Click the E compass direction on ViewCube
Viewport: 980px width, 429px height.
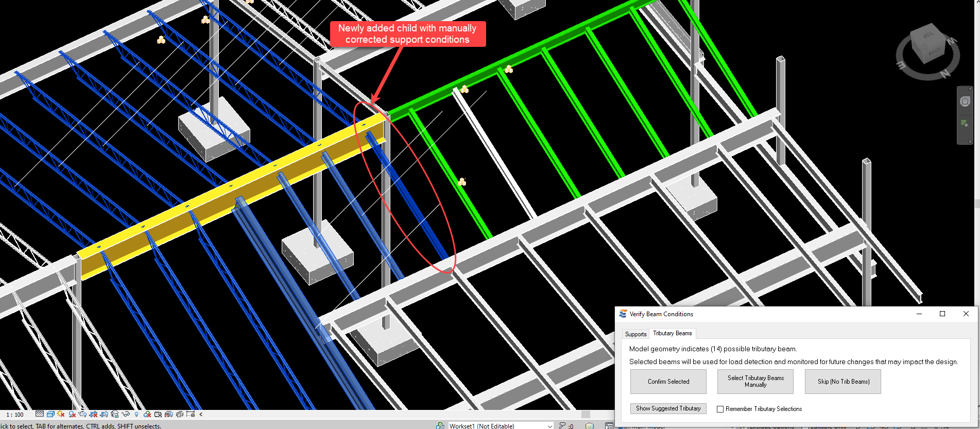pos(901,65)
